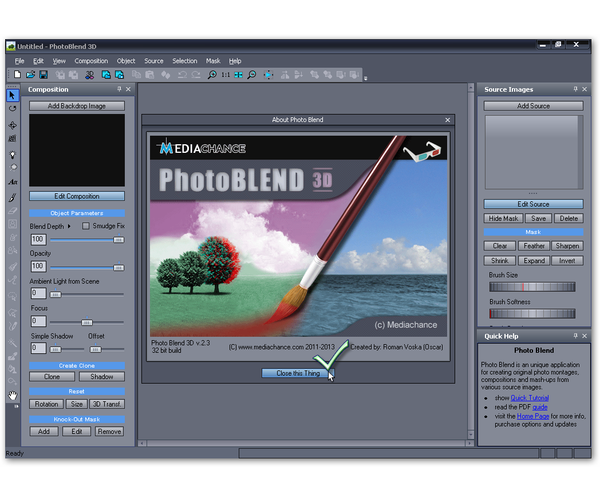Select the hand pan tool
600x500 pixels.
pyautogui.click(x=13, y=396)
